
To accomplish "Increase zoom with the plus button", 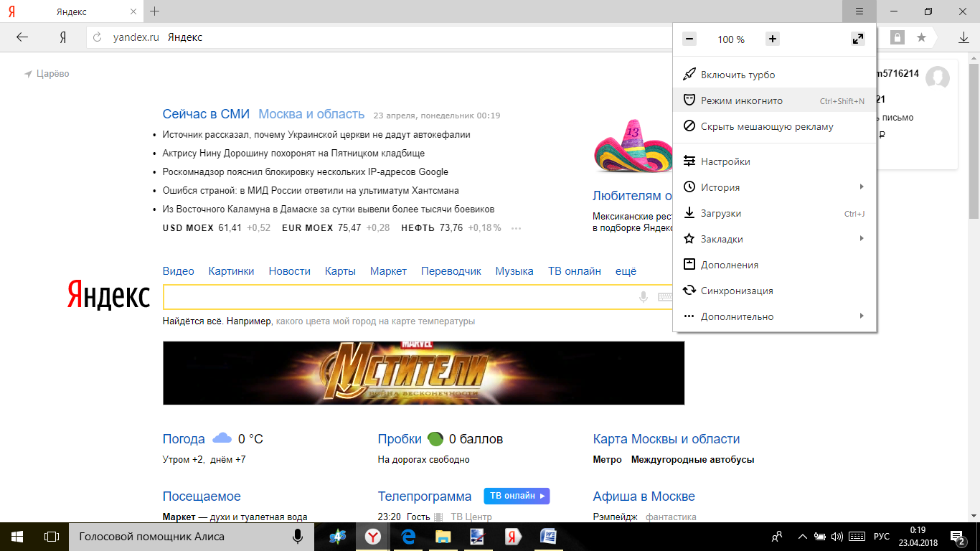I will 773,39.
